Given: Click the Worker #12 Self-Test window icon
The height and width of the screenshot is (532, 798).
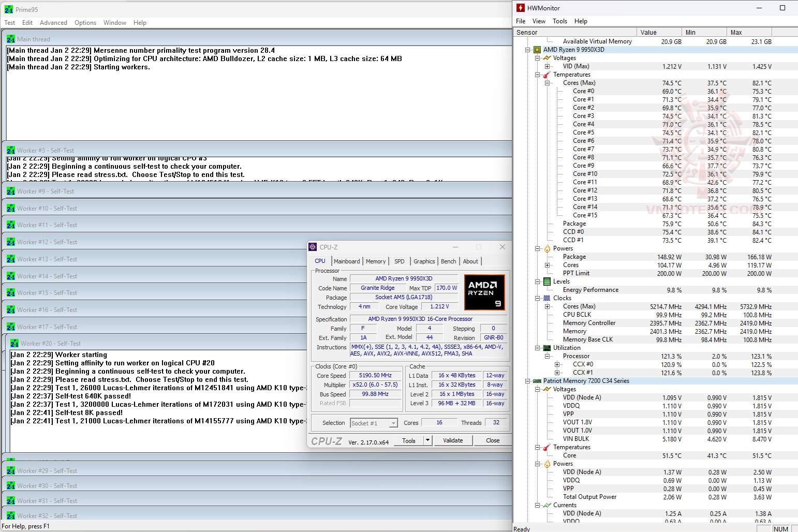Looking at the screenshot, I should [11, 242].
